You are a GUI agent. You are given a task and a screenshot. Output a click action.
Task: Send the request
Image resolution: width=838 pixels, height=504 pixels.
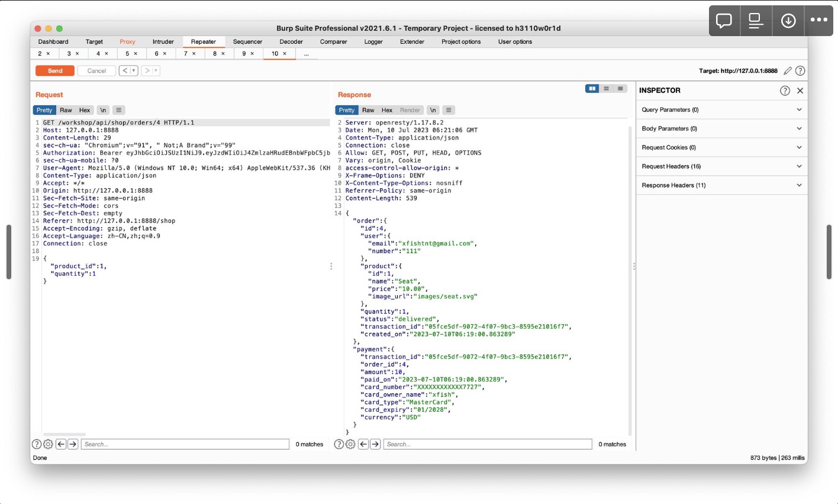coord(55,71)
